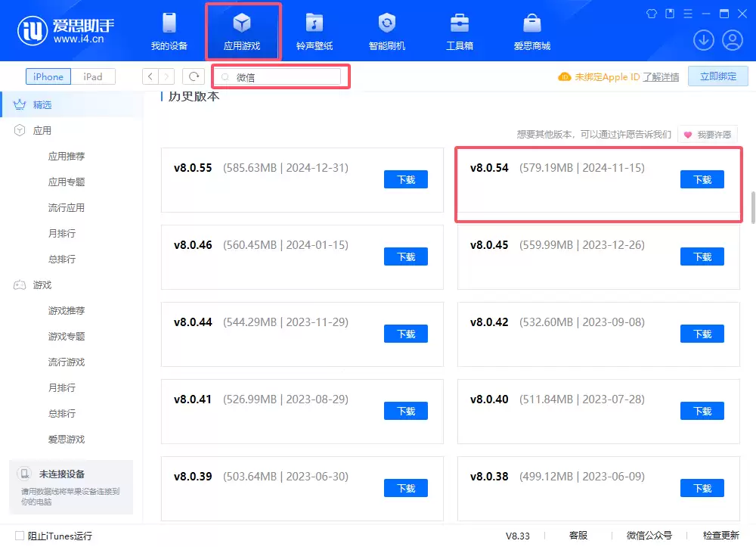756x547 pixels.
Task: Refresh the page with the reload icon
Action: [195, 76]
